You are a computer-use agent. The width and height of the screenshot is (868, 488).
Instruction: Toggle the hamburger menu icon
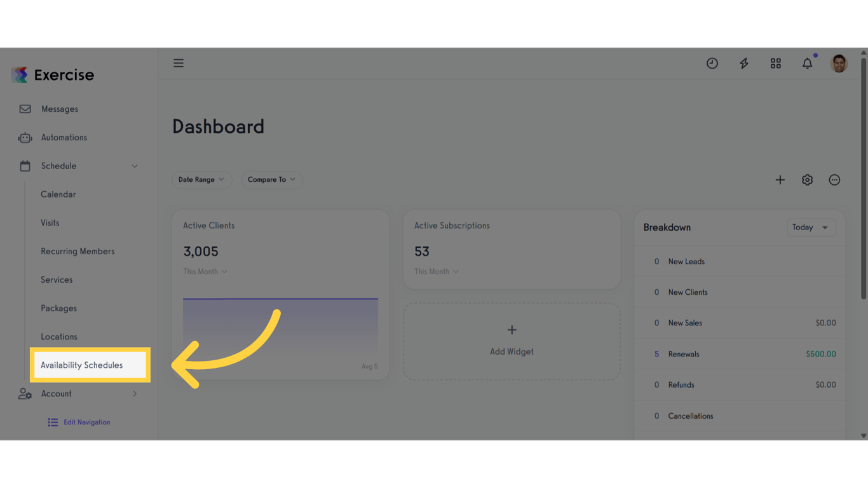[x=179, y=63]
